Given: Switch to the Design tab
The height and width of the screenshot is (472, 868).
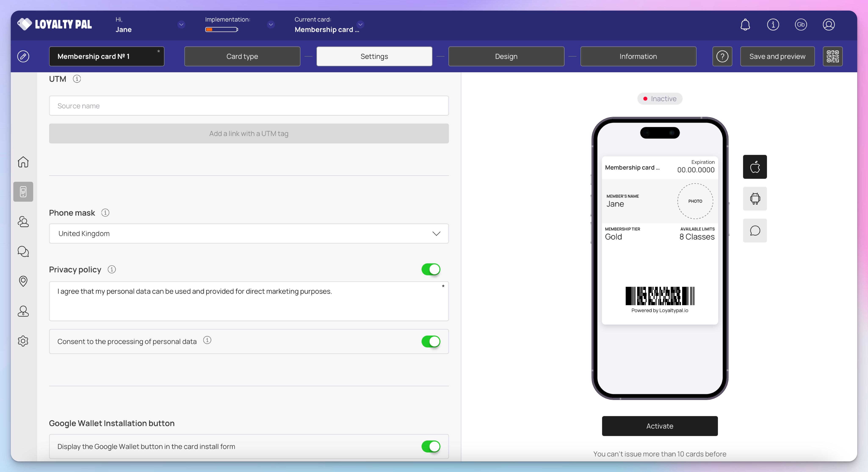Looking at the screenshot, I should (506, 56).
